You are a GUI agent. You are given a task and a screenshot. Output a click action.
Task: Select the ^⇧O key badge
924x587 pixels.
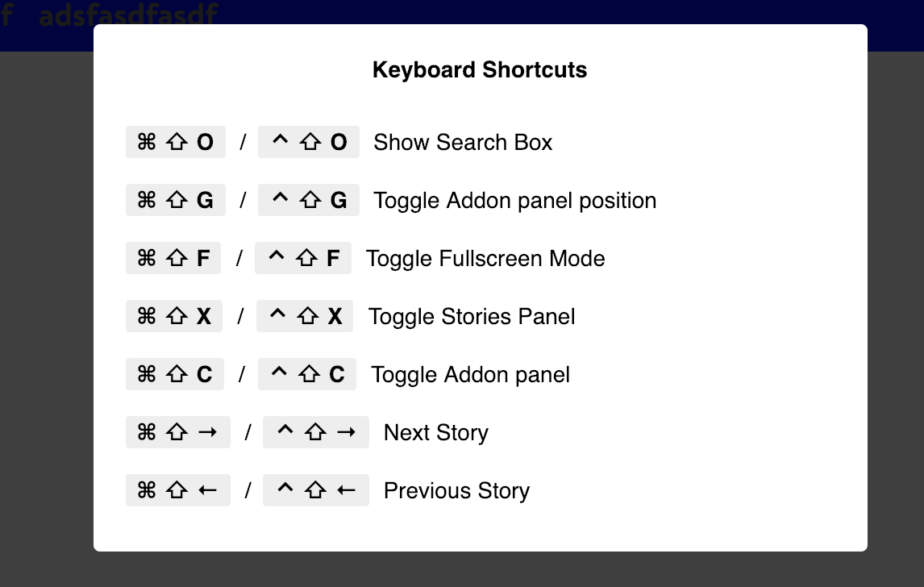308,142
